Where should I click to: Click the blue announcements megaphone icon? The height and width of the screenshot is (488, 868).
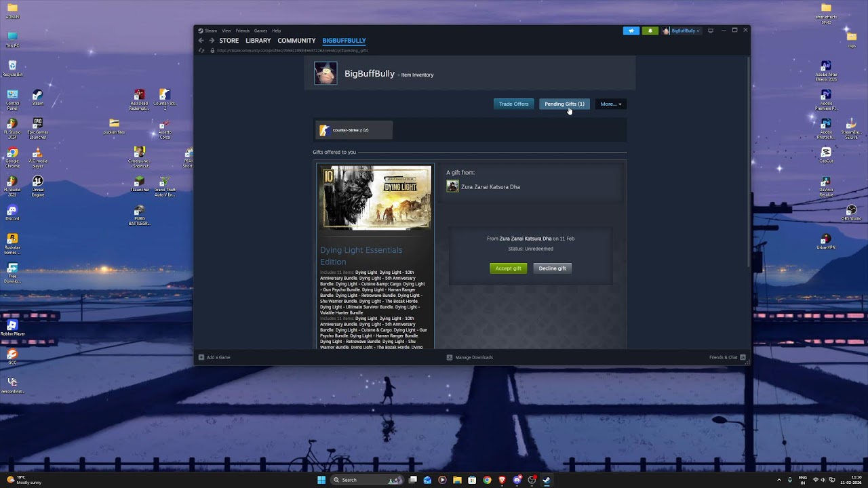pos(631,30)
